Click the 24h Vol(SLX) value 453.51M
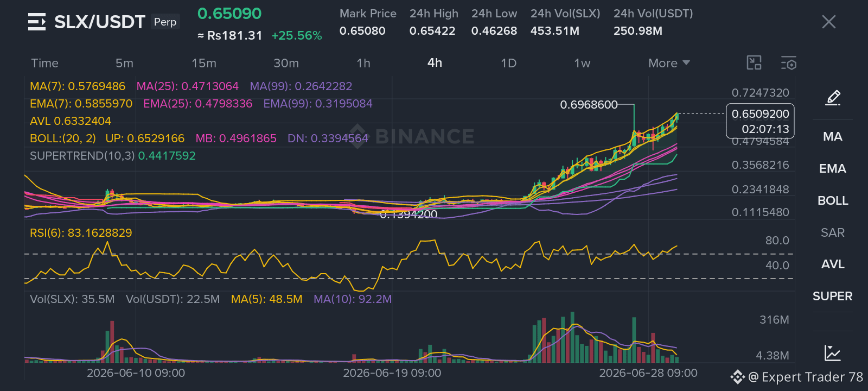868x391 pixels. coord(555,31)
